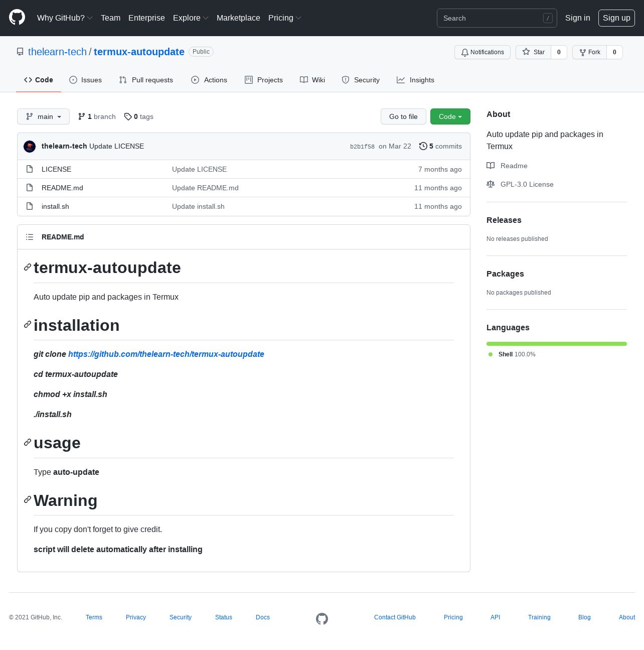Image resolution: width=644 pixels, height=650 pixels.
Task: Open the Security tab
Action: pos(361,80)
